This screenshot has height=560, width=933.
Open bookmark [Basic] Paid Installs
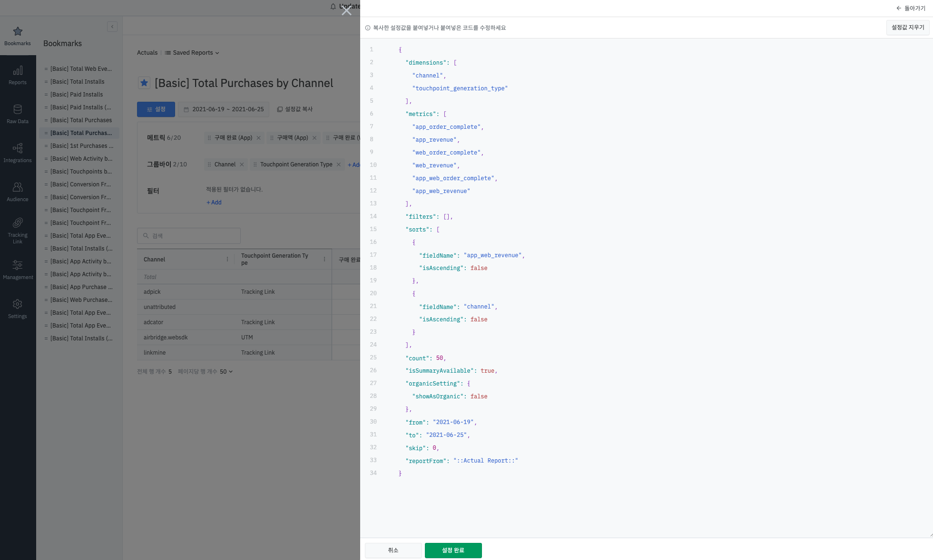pos(77,95)
